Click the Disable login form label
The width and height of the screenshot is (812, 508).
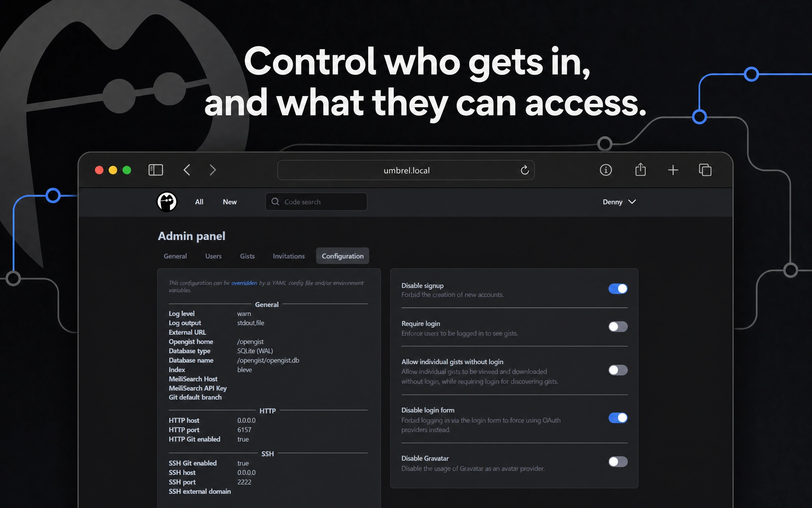(428, 410)
